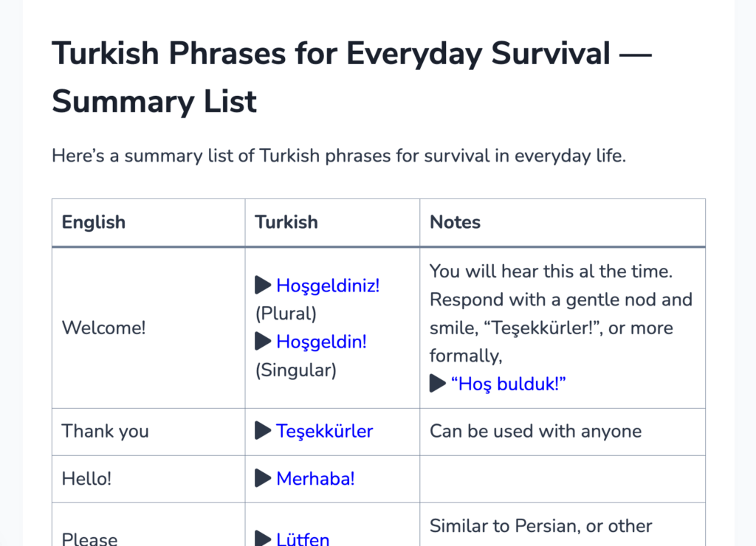This screenshot has width=756, height=546.
Task: Open the Hoşgeldiniz! link
Action: point(328,286)
